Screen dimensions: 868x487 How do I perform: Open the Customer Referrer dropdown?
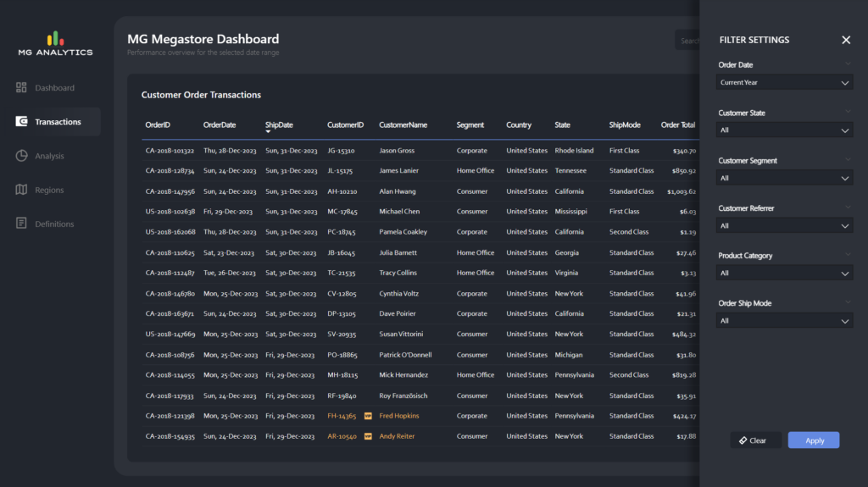(x=784, y=226)
